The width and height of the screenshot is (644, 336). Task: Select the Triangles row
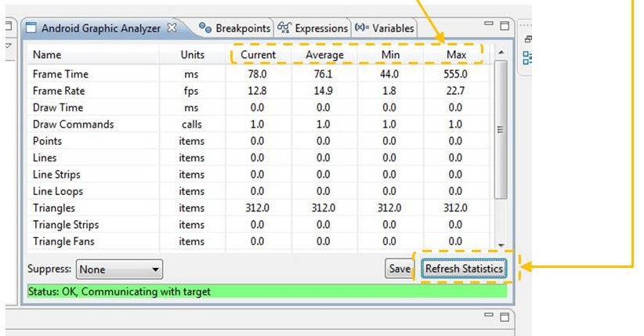[259, 208]
